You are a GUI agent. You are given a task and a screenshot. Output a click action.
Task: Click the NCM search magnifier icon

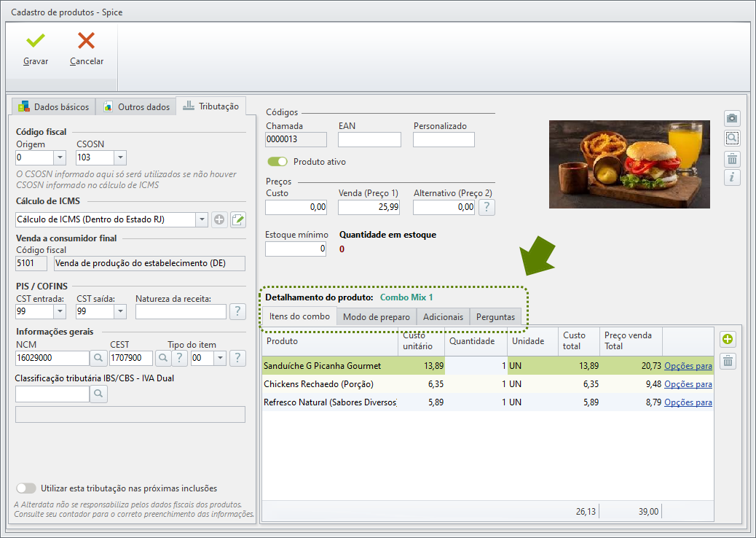tap(98, 358)
